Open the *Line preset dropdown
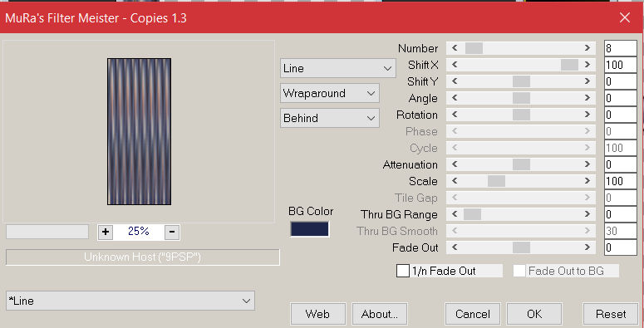The image size is (644, 328). point(130,301)
